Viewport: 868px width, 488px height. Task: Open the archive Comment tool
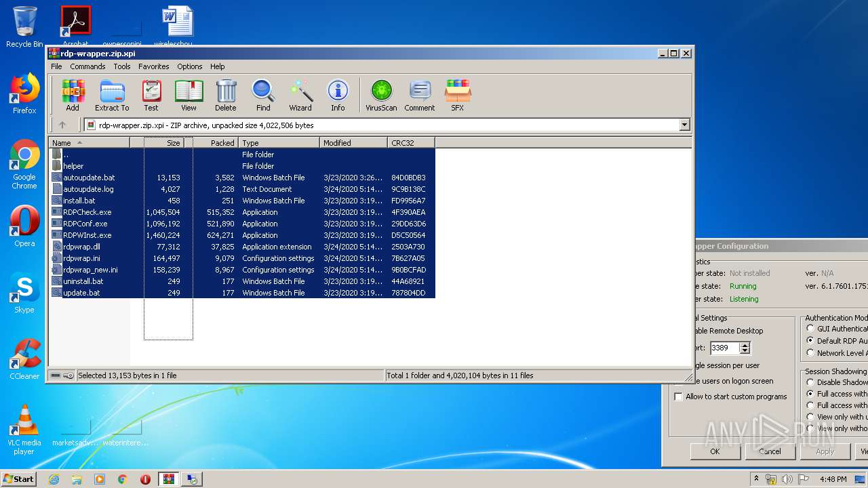tap(420, 96)
